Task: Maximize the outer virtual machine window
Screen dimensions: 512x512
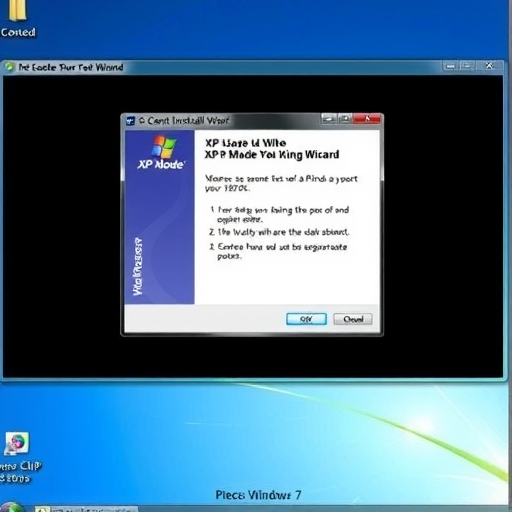Action: (467, 66)
